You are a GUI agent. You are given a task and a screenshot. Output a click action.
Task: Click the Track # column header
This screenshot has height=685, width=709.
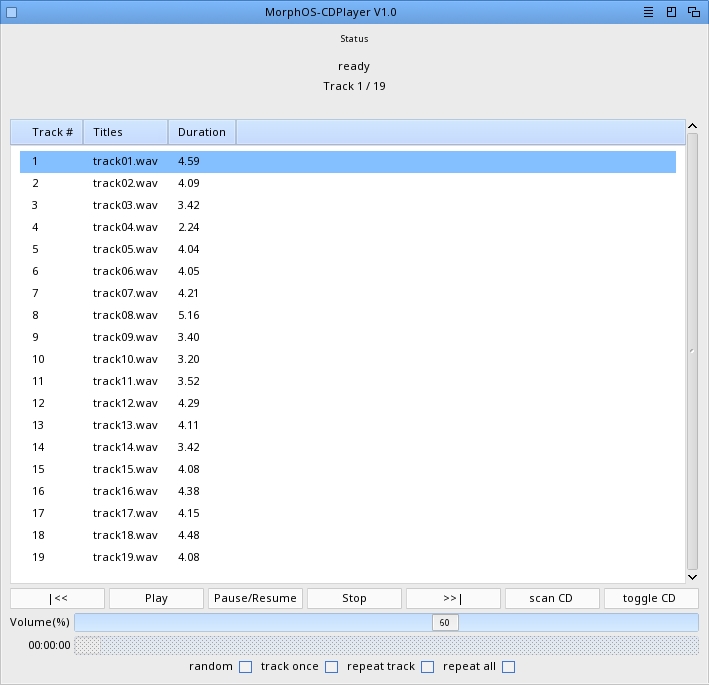click(47, 132)
